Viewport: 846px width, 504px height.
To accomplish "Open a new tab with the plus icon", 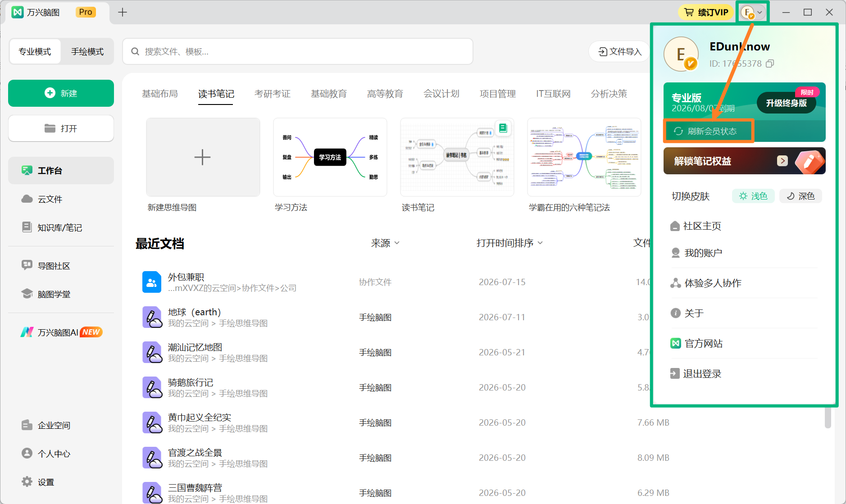I will coord(123,12).
